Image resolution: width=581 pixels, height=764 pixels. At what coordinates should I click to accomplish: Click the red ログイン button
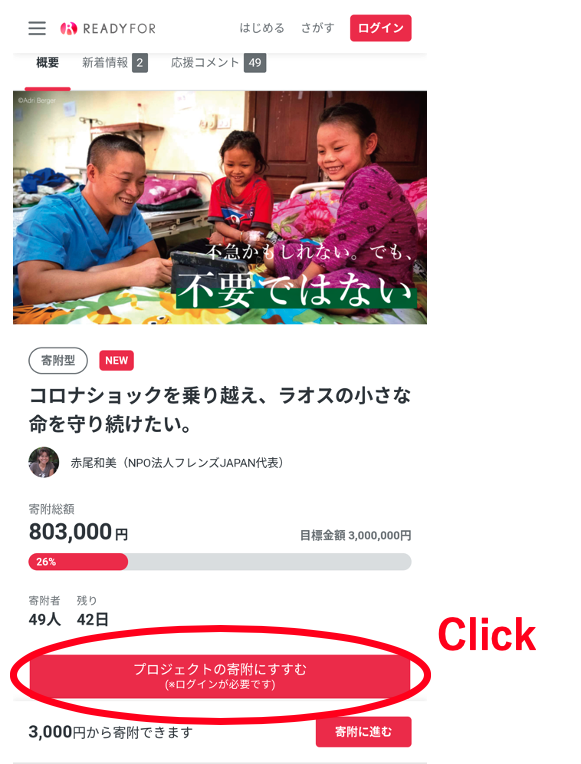[381, 28]
